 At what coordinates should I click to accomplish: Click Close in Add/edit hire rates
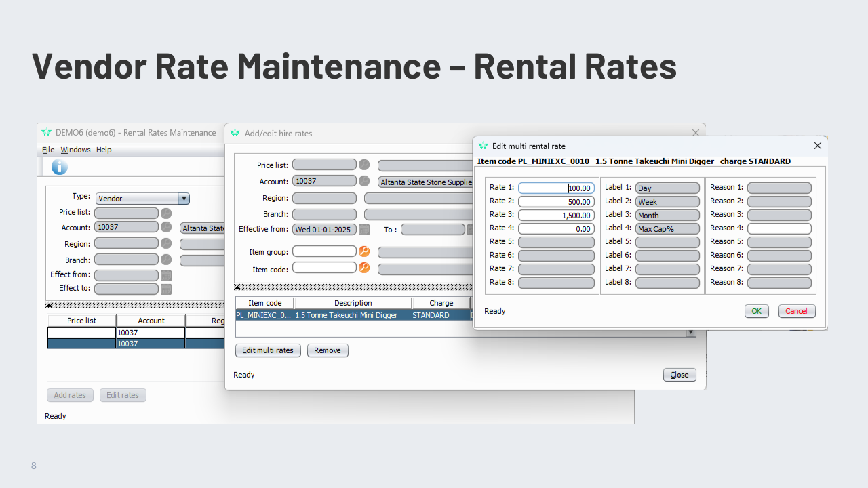point(679,375)
